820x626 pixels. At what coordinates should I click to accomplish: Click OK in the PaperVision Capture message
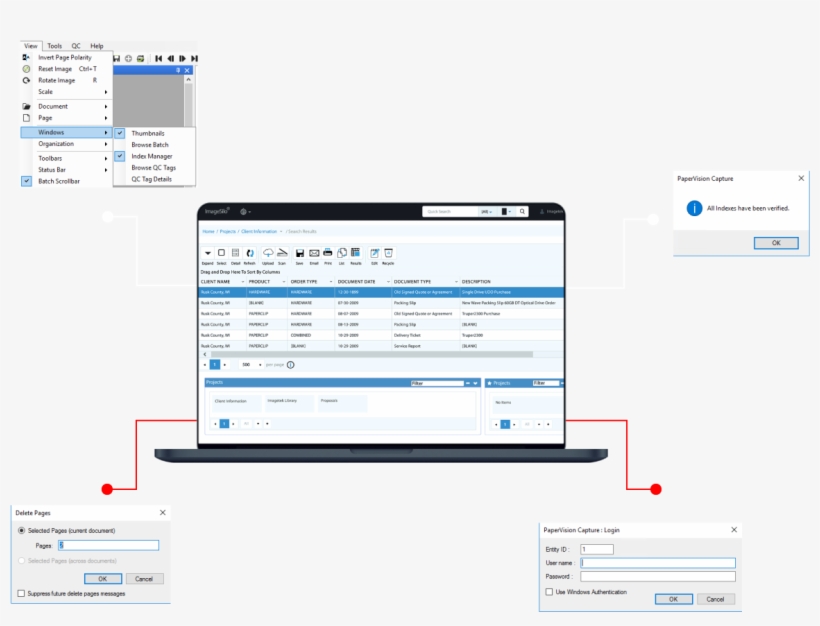coord(776,243)
